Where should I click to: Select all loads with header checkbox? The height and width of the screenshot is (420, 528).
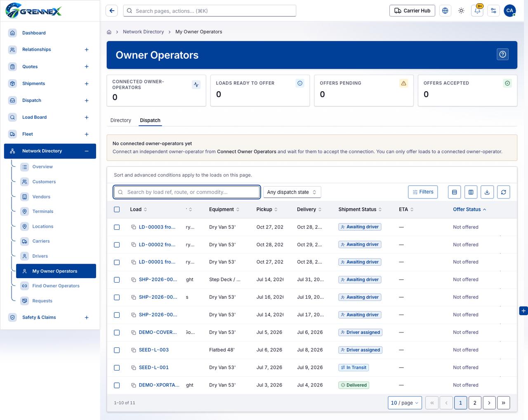117,210
